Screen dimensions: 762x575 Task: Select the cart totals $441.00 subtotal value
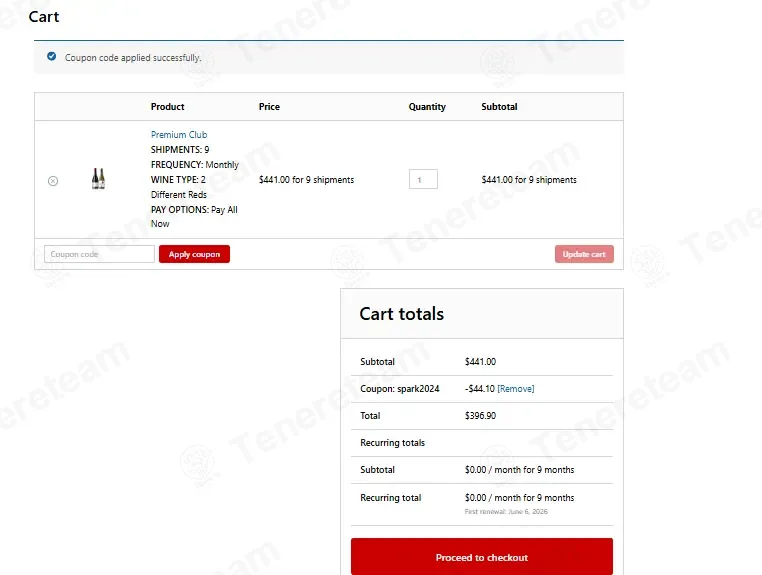coord(480,362)
